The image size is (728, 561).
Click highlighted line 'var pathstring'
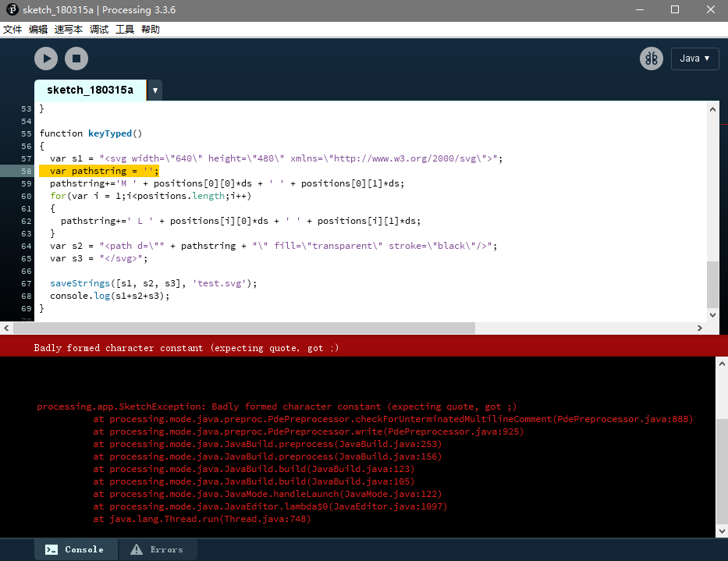99,171
